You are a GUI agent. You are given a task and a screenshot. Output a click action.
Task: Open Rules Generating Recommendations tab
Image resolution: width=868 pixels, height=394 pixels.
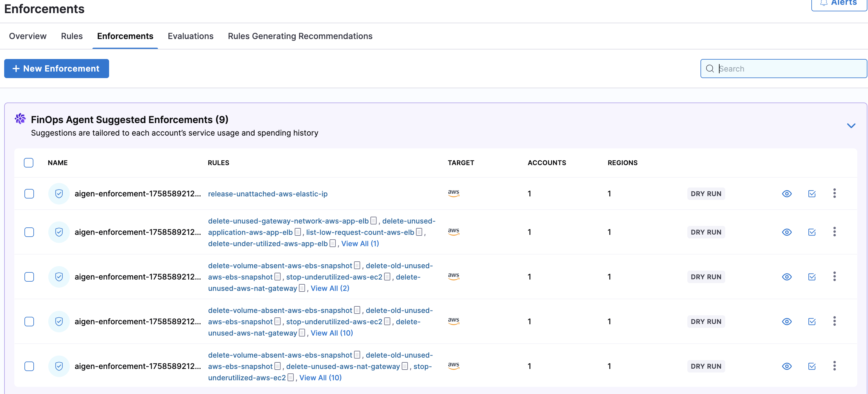300,36
